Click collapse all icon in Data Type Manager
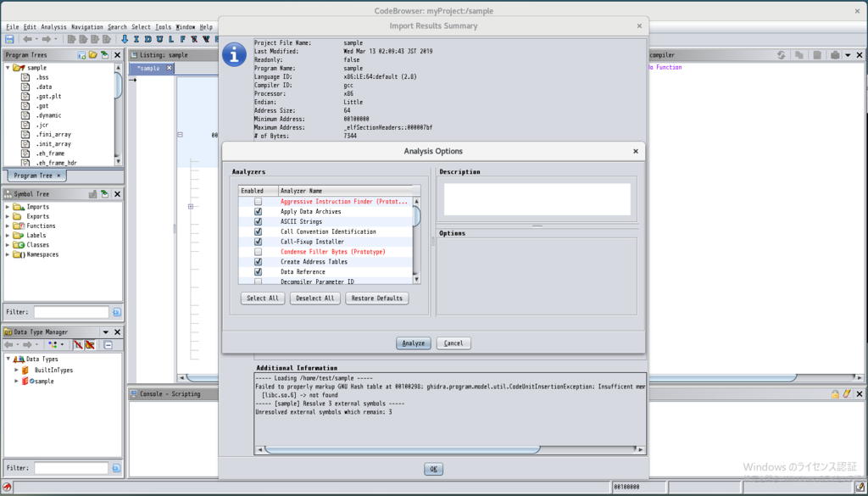This screenshot has height=496, width=868. coord(108,345)
